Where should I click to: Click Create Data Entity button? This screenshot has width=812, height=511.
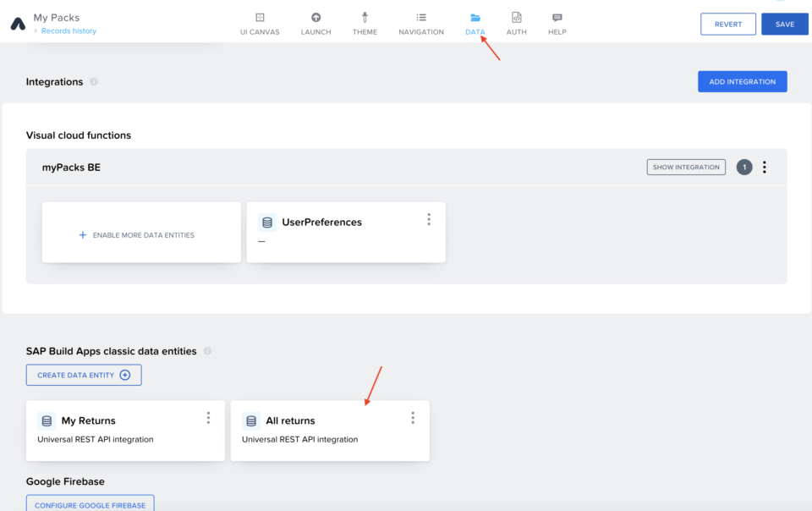click(x=84, y=375)
